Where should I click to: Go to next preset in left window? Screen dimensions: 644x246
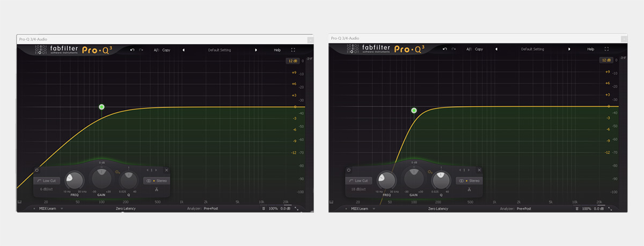click(x=256, y=49)
